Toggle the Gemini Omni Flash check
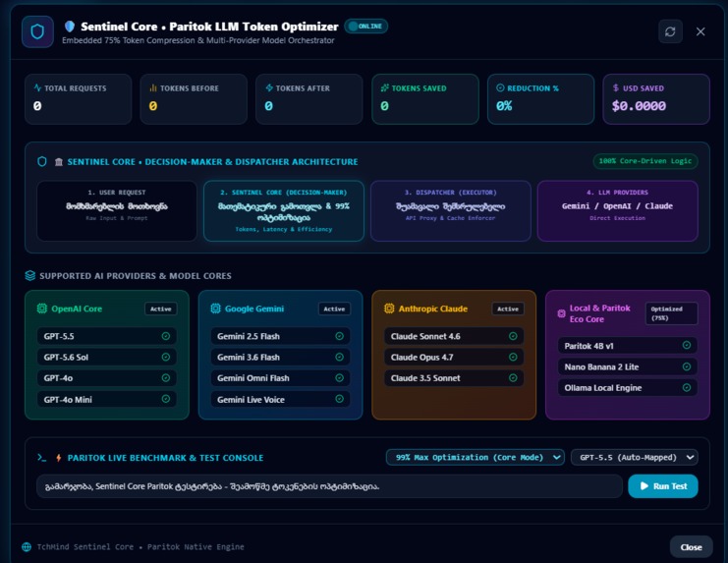728x563 pixels. click(x=339, y=378)
